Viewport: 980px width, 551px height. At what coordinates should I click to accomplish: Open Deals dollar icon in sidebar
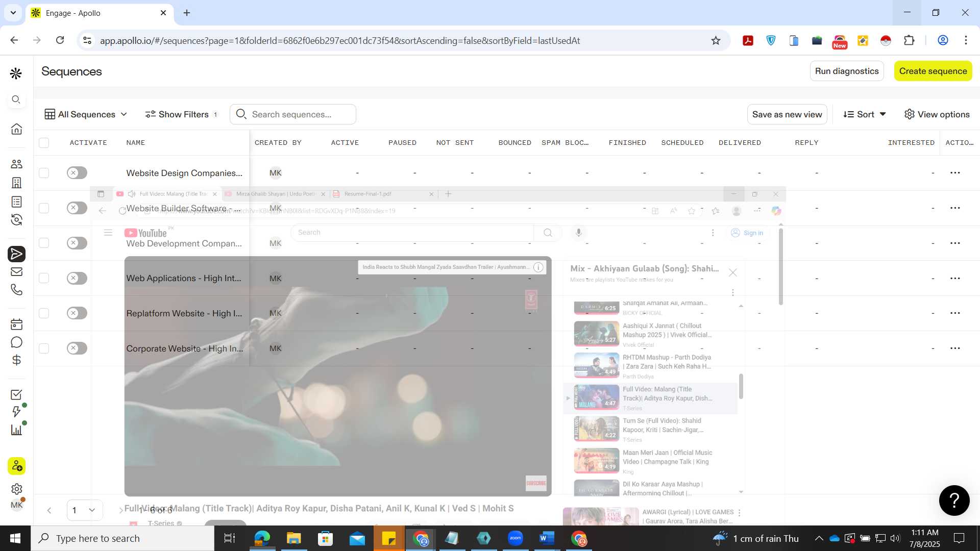(16, 360)
